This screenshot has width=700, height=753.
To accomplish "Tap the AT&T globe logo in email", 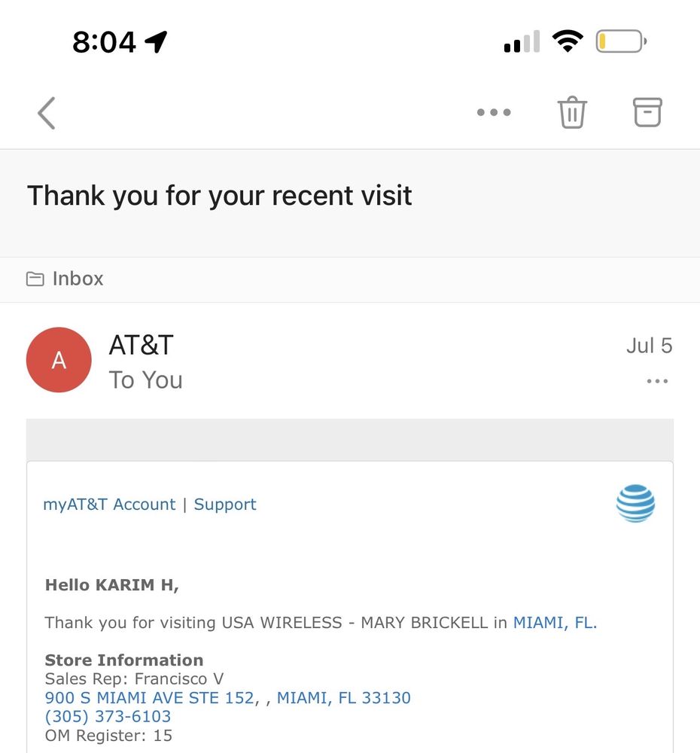I will (x=635, y=503).
